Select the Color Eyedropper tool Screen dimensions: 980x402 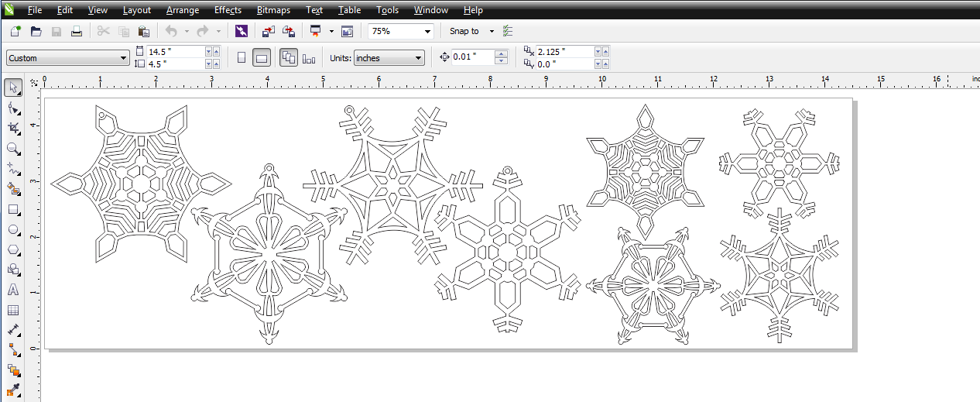click(x=13, y=390)
